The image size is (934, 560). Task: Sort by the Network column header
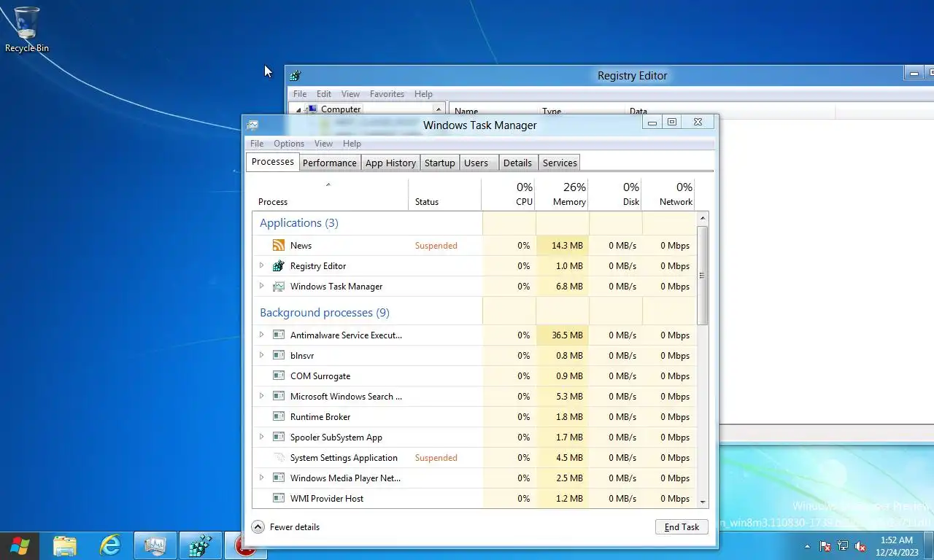coord(668,194)
